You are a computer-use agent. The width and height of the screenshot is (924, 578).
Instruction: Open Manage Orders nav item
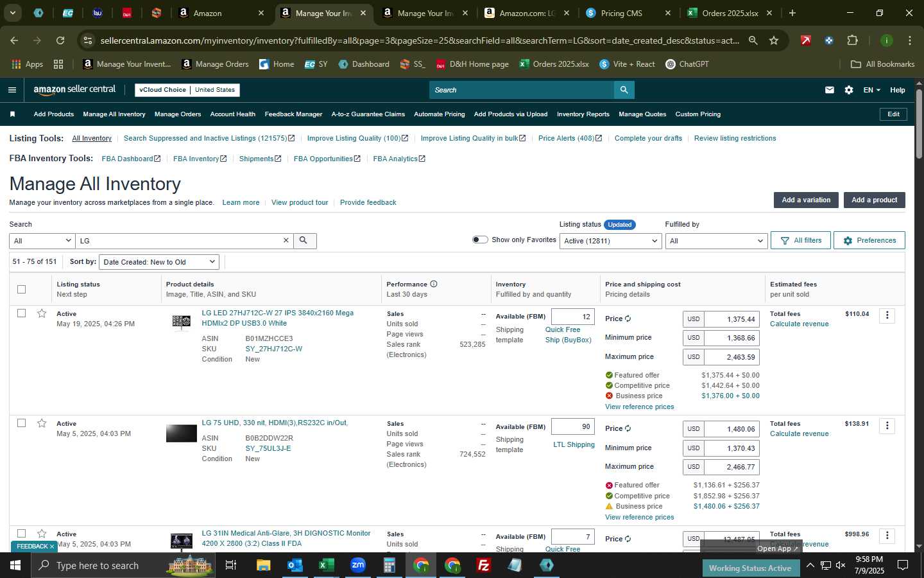(178, 114)
